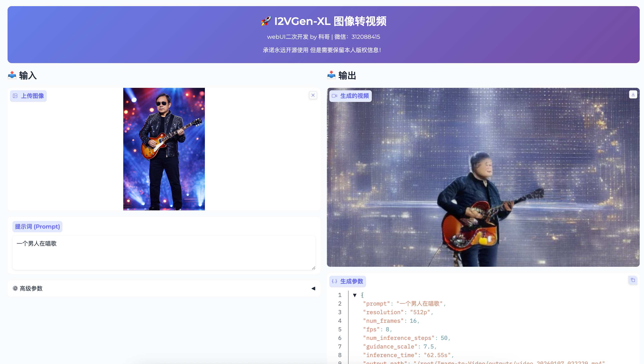Click the 生成的视频 video camera icon
Image resolution: width=644 pixels, height=364 pixels.
tap(334, 96)
